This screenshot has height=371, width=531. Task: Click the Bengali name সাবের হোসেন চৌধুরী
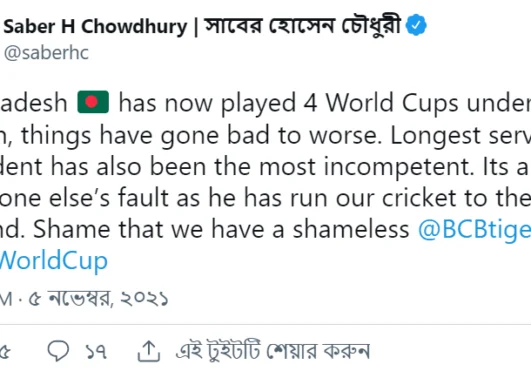303,26
